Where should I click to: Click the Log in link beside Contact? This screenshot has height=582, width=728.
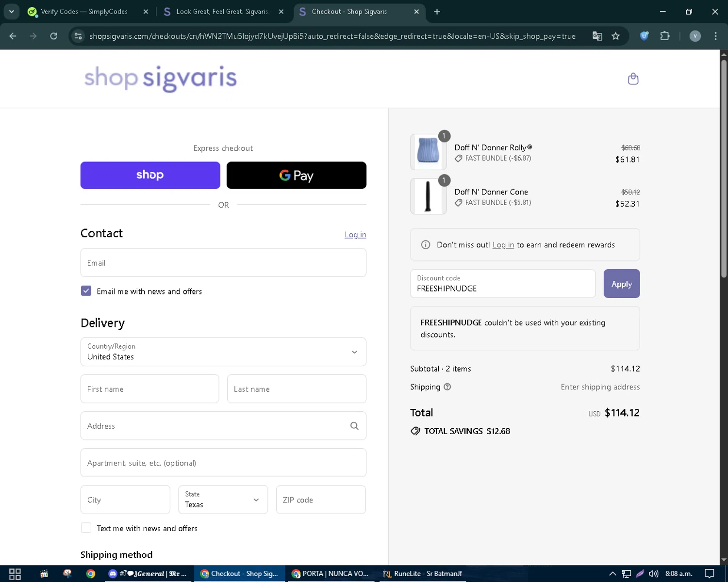click(355, 235)
